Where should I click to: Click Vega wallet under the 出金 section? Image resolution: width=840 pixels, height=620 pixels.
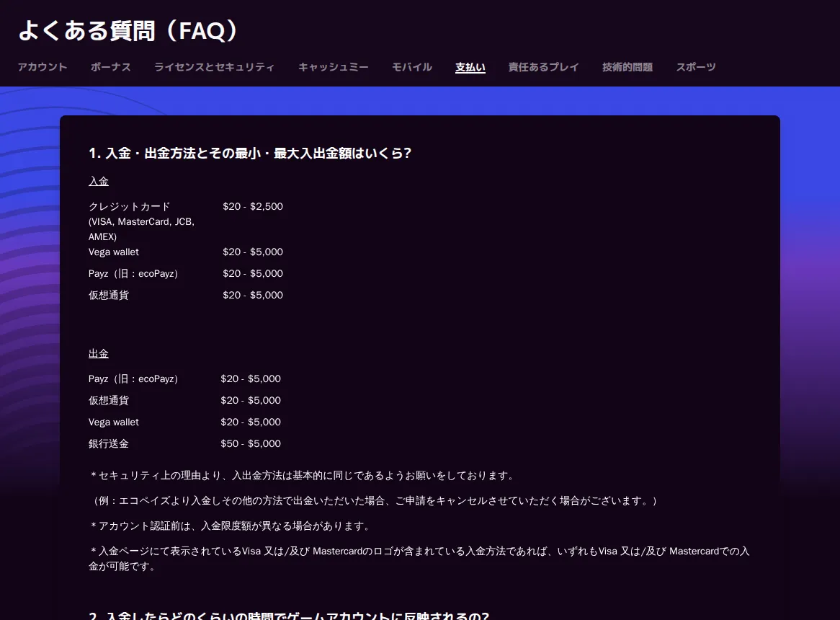114,422
